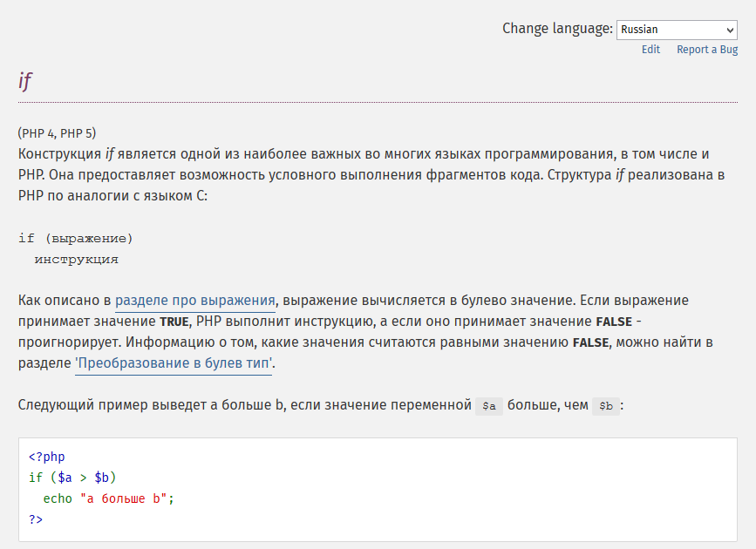Click the bold FALSE before the dash
756x549 pixels.
point(614,322)
